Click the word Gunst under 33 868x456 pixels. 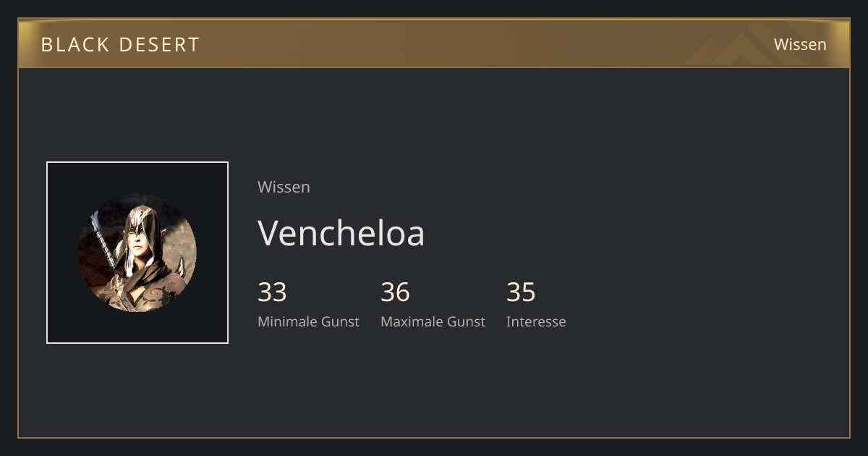pos(341,321)
